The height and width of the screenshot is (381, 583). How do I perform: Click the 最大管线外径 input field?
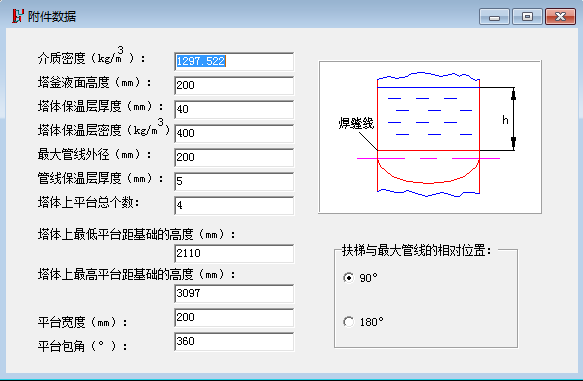[x=234, y=158]
